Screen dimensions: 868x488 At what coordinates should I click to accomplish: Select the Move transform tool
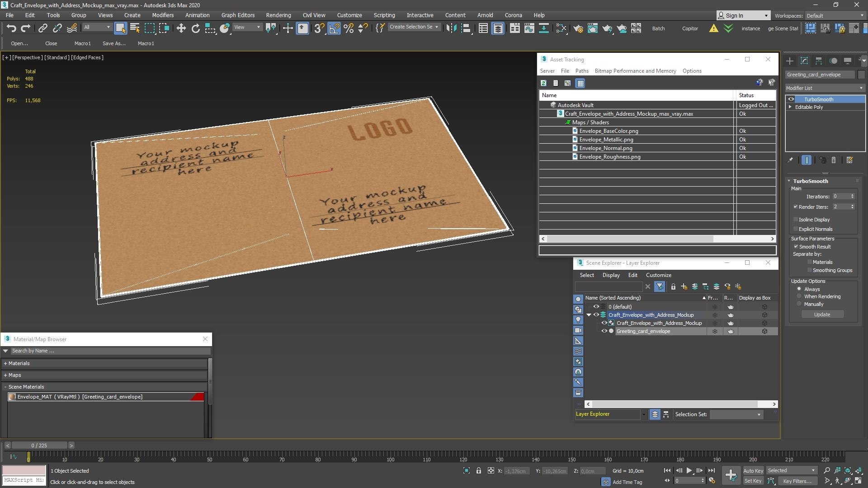181,28
